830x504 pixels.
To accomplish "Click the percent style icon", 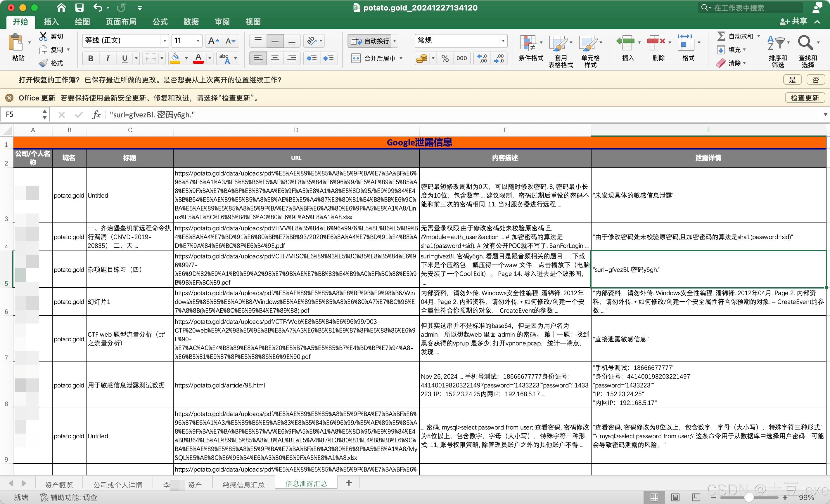I will click(x=445, y=59).
